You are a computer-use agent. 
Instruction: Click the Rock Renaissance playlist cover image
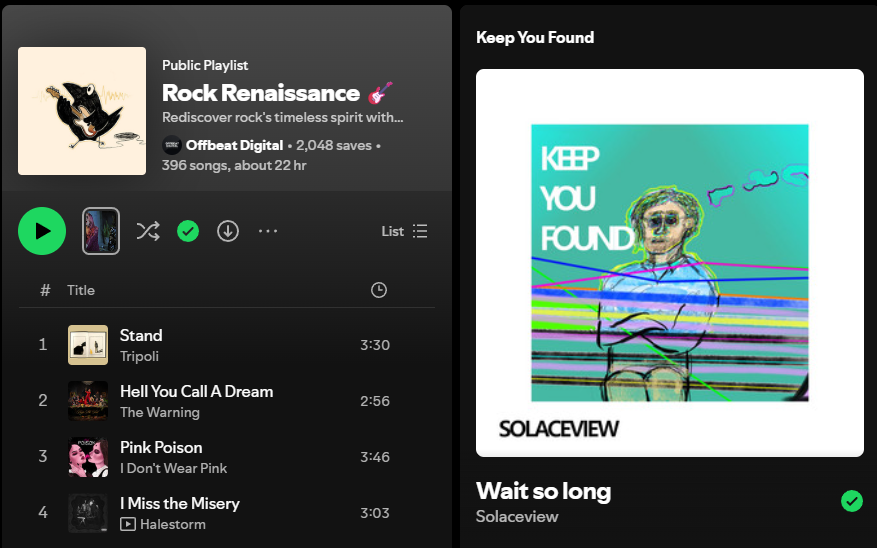point(82,111)
